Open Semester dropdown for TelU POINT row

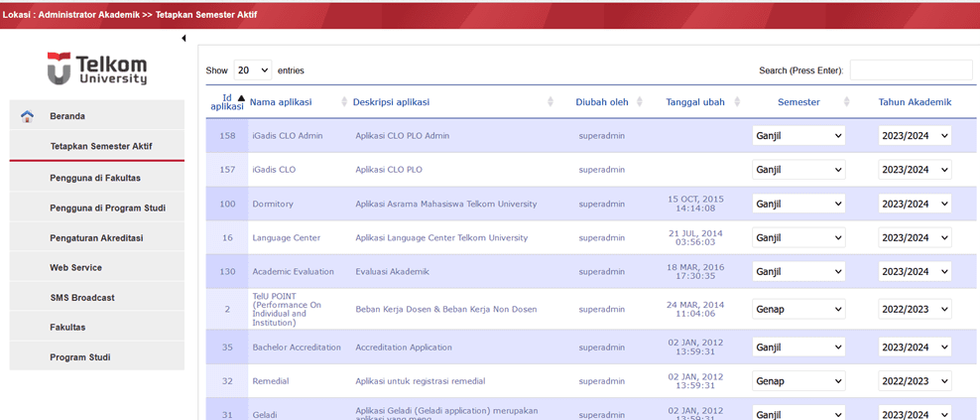point(798,309)
